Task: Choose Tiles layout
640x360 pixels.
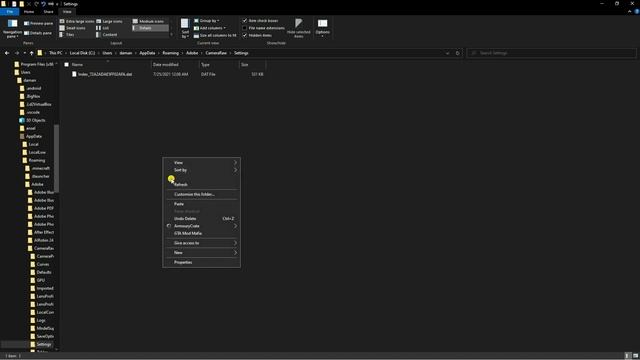Action: click(x=67, y=35)
